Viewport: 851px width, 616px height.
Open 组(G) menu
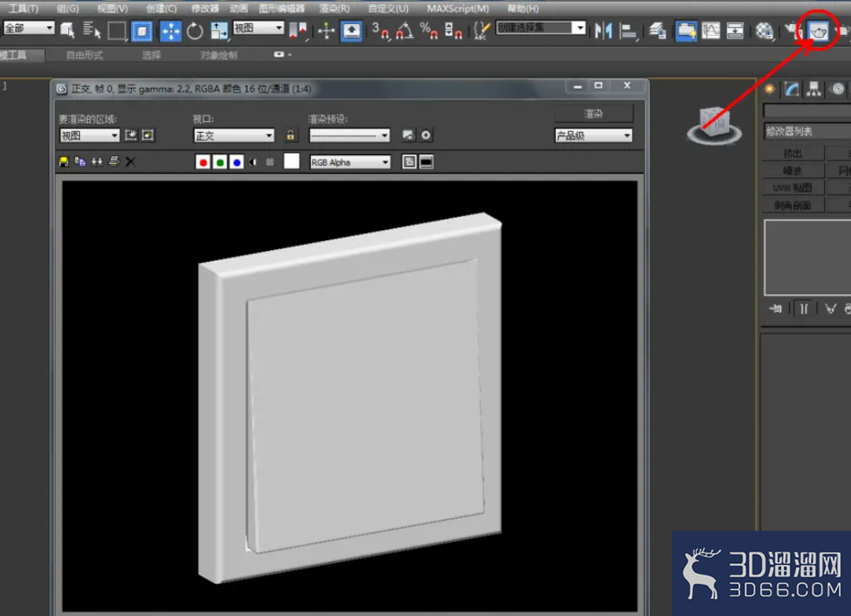tap(67, 9)
